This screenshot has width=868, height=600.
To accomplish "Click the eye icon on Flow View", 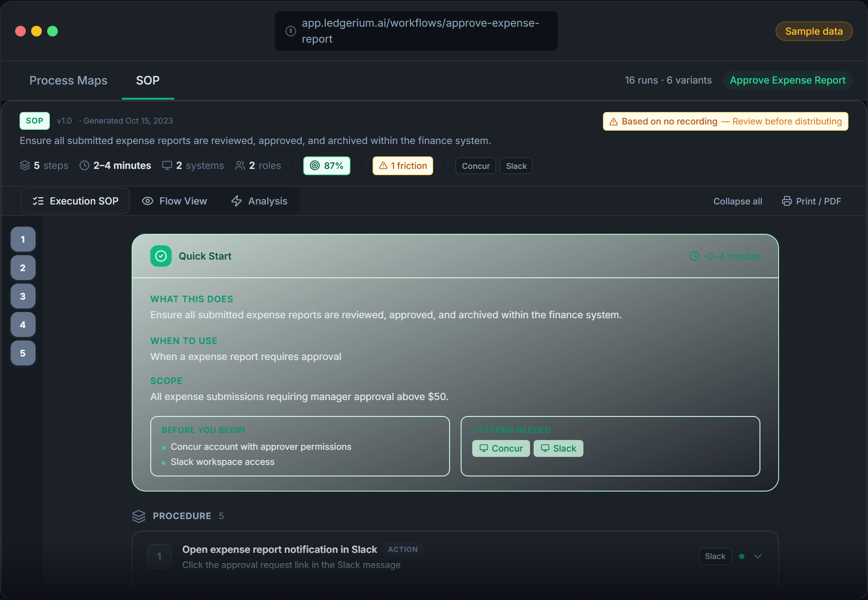I will tap(148, 201).
